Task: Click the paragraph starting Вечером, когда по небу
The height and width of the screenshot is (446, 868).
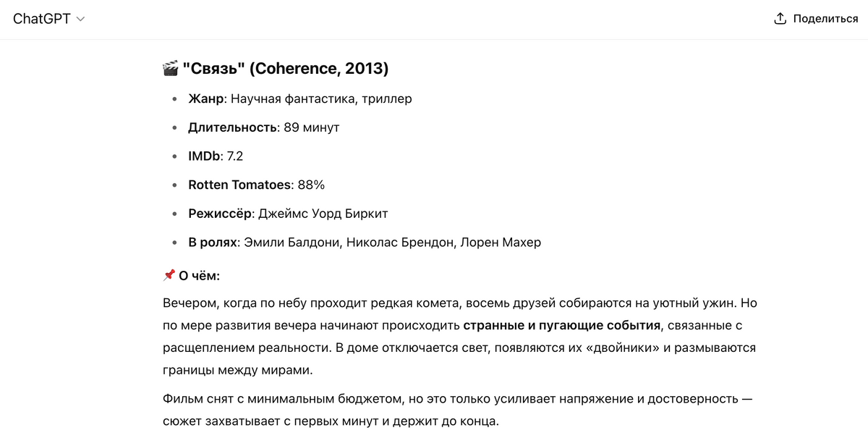Action: click(x=460, y=336)
